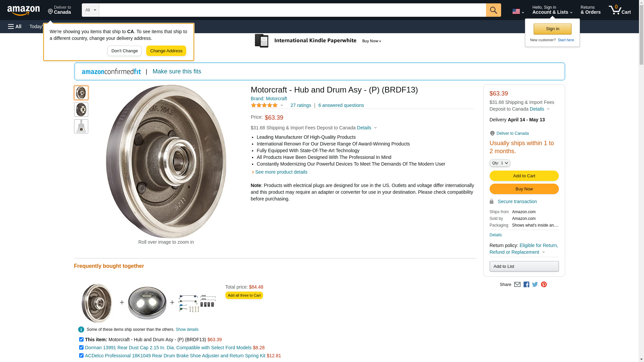Open Returns & Orders page

tap(590, 10)
